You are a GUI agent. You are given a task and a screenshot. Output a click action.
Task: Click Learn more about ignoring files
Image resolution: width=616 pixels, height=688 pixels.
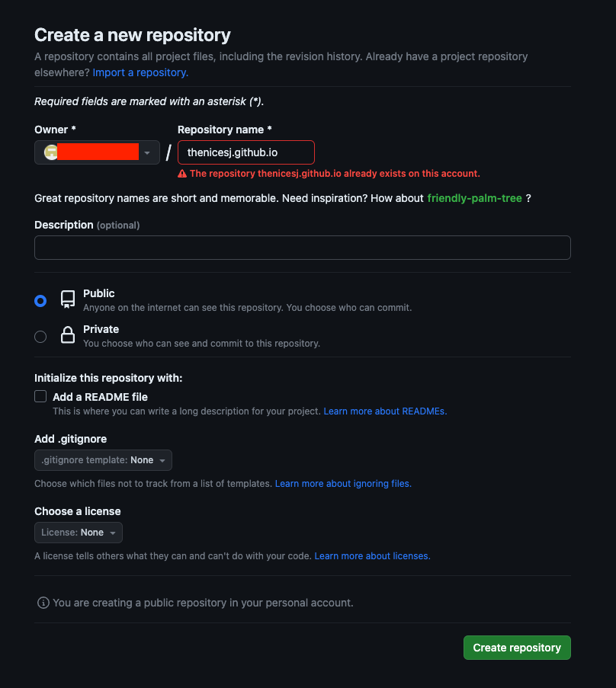point(343,483)
